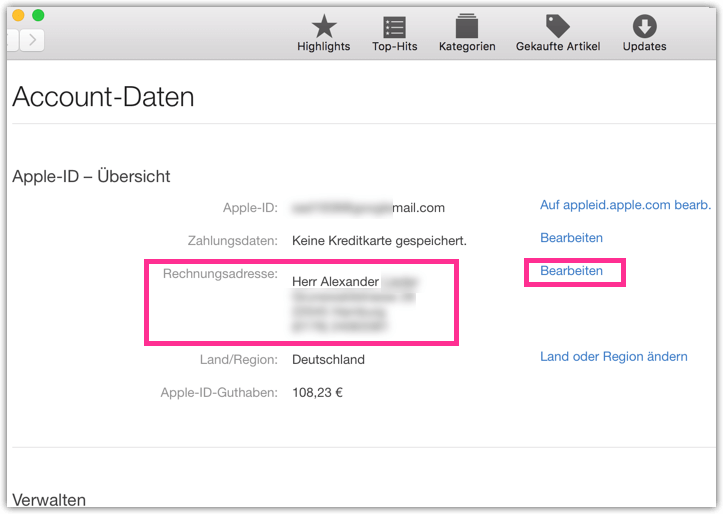
Task: Open the Highlights star tab
Action: 324,33
